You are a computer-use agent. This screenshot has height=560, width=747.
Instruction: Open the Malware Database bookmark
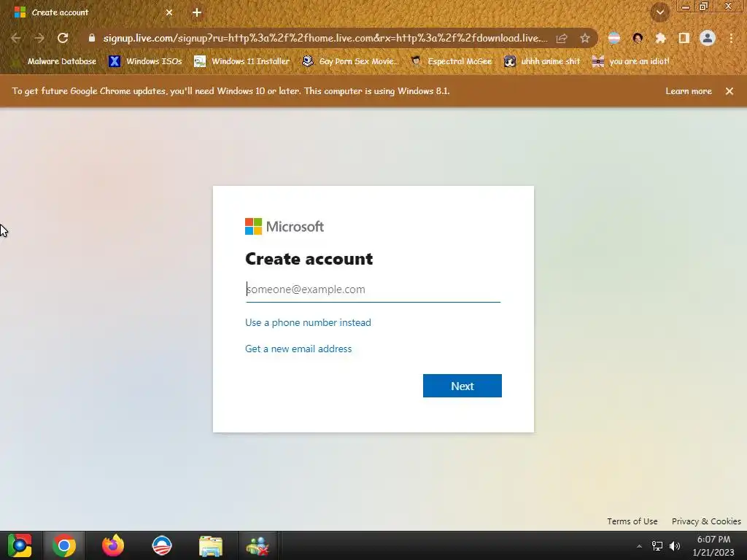click(54, 61)
